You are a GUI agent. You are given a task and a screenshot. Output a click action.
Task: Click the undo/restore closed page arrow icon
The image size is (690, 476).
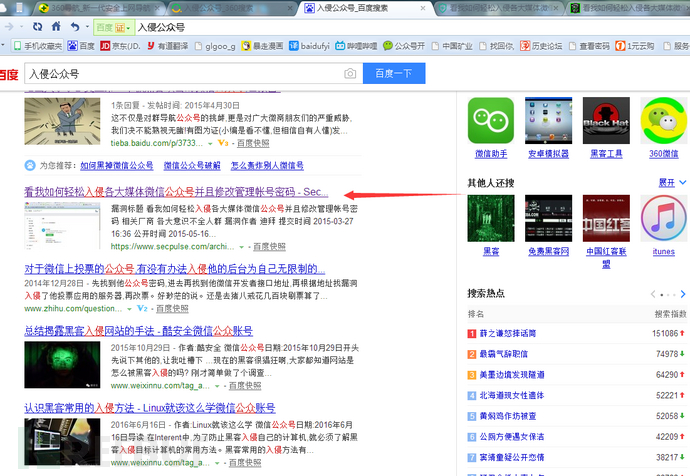click(x=75, y=27)
